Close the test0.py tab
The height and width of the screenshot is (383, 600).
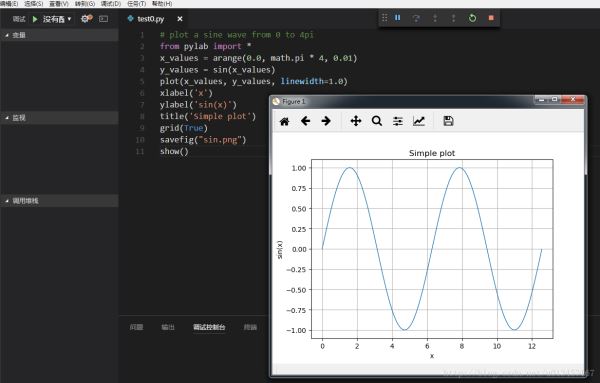tap(180, 19)
